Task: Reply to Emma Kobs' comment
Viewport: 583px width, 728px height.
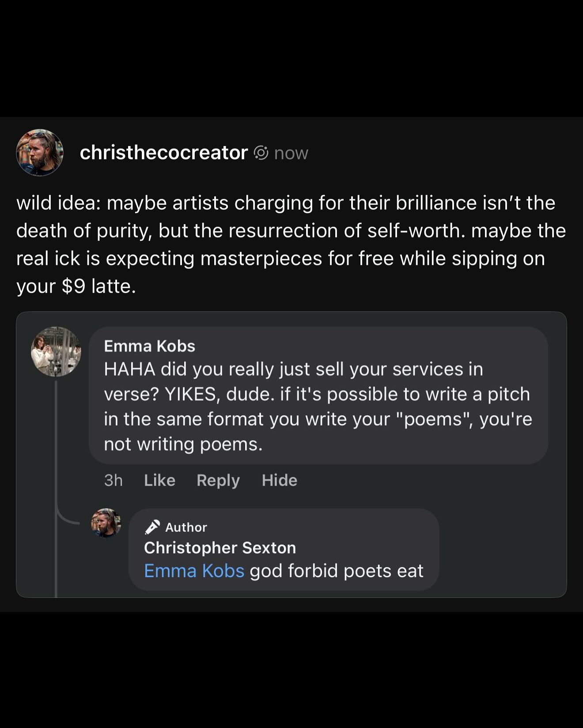Action: click(218, 480)
